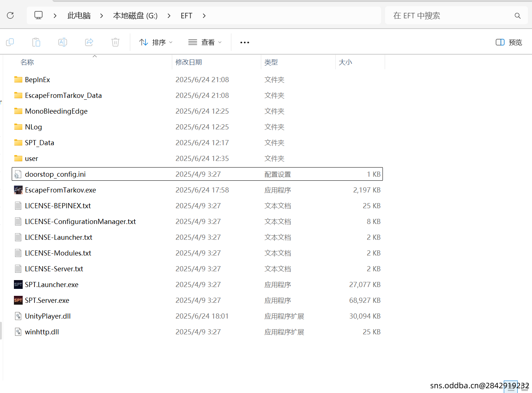Click the Share toolbar icon
This screenshot has width=532, height=393.
point(89,42)
